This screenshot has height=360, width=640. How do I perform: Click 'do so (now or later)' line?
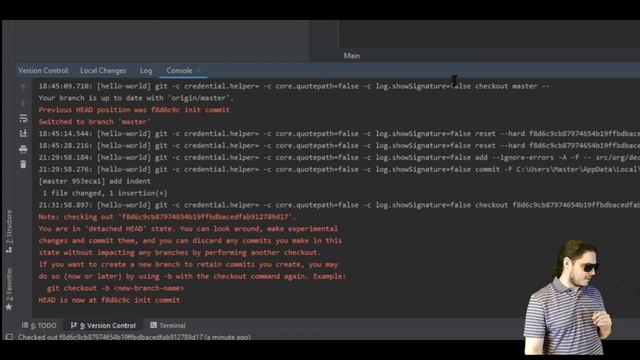(x=192, y=276)
